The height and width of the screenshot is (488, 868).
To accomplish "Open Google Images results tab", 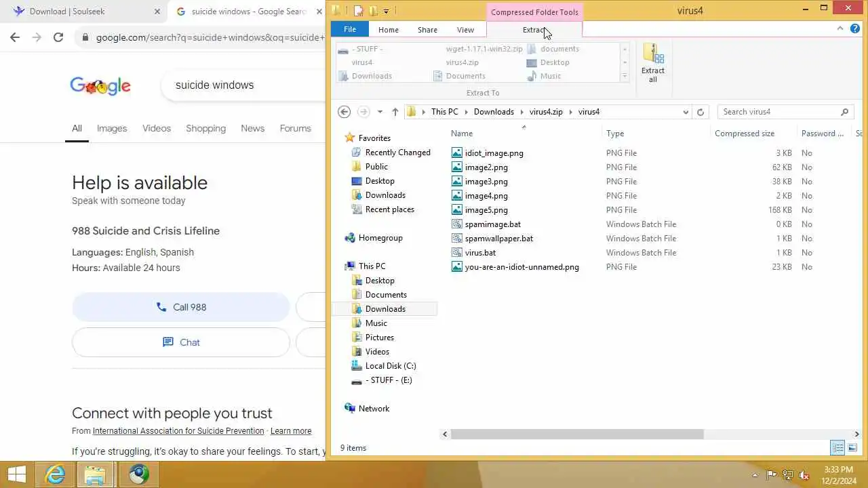I will click(x=112, y=128).
